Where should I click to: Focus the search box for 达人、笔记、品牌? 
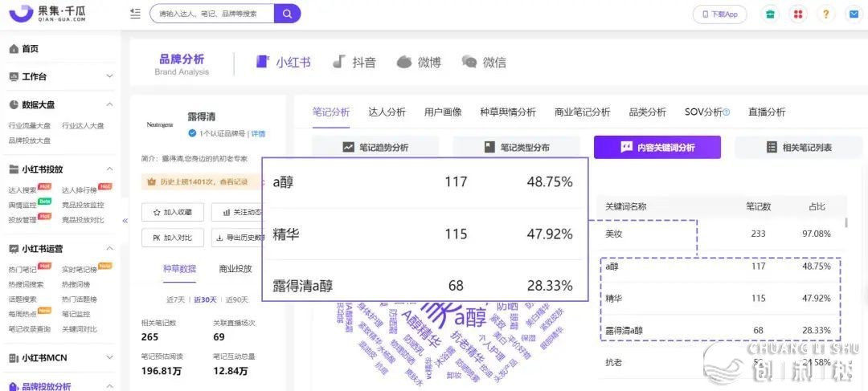click(212, 14)
